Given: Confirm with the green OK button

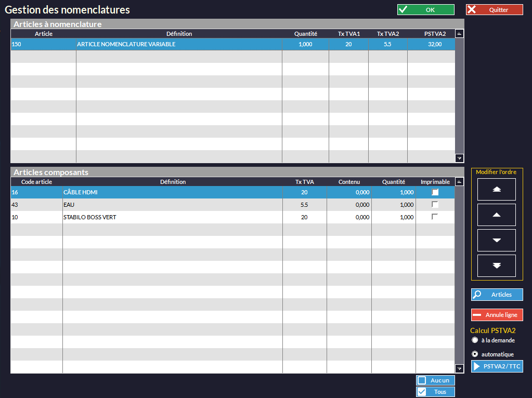Looking at the screenshot, I should tap(425, 10).
